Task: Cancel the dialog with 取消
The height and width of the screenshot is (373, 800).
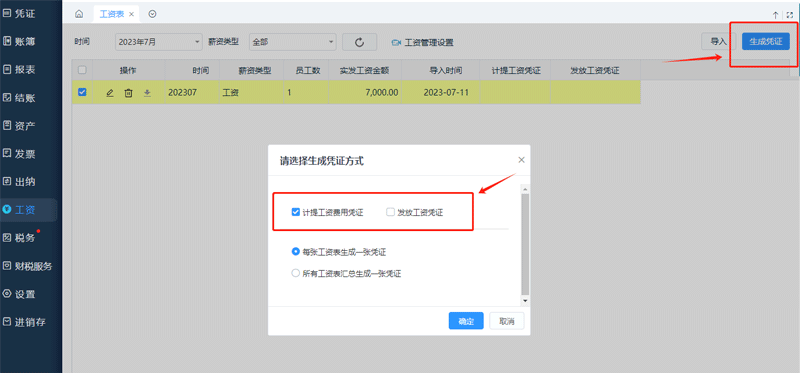Action: click(507, 321)
